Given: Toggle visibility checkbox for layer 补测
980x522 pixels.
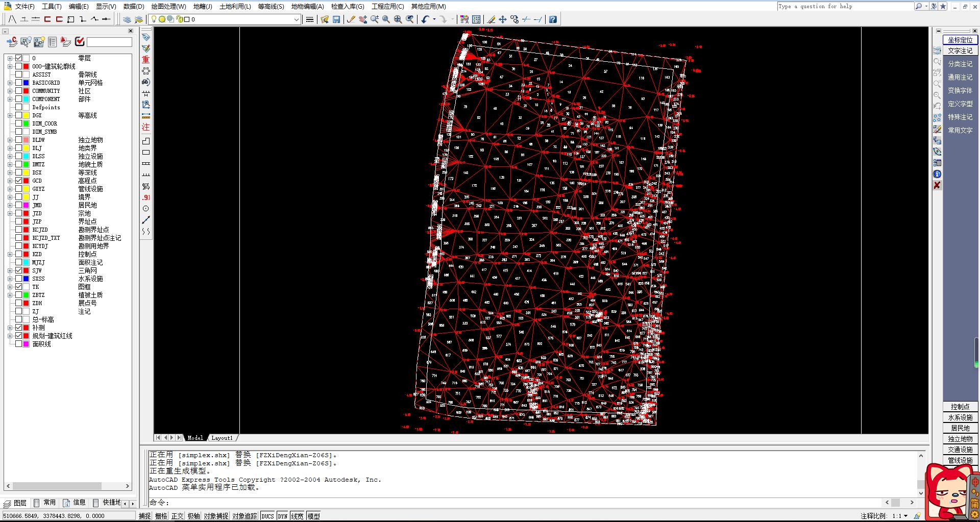Looking at the screenshot, I should pyautogui.click(x=19, y=328).
